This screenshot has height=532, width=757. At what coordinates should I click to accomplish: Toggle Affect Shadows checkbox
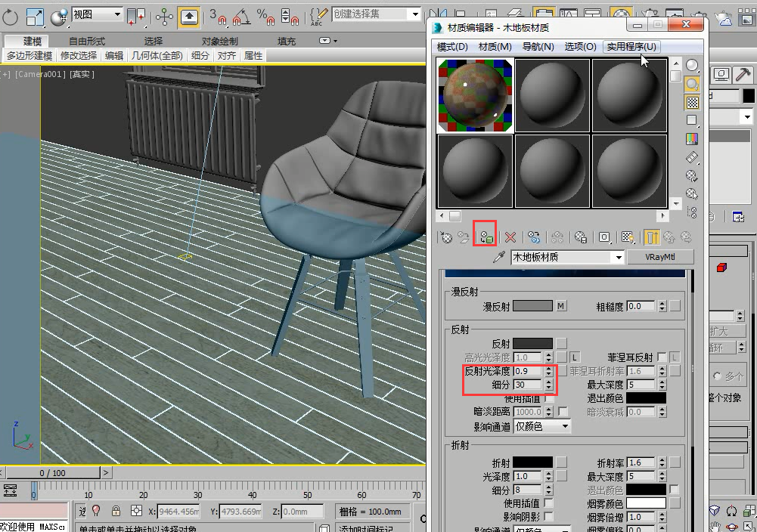[x=548, y=517]
